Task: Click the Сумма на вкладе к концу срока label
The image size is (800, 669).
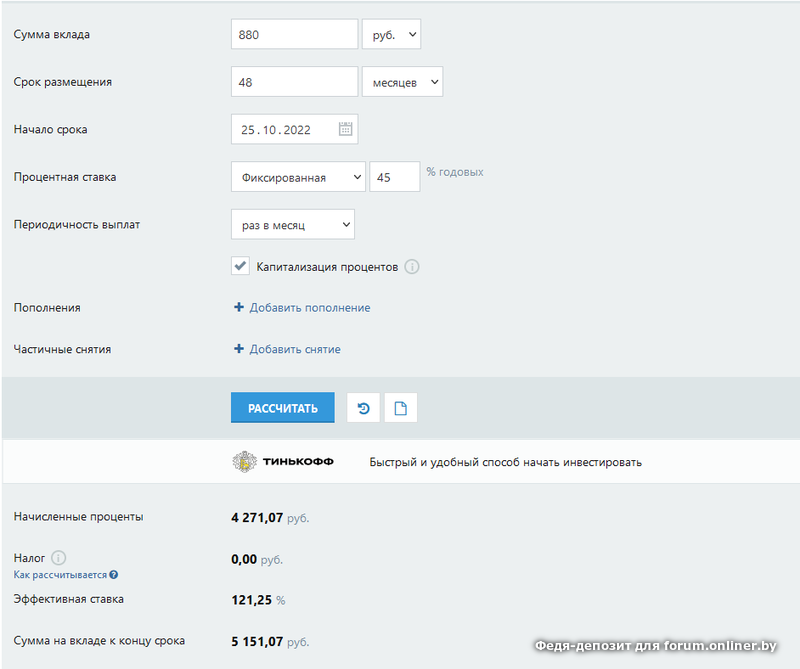Action: (99, 640)
